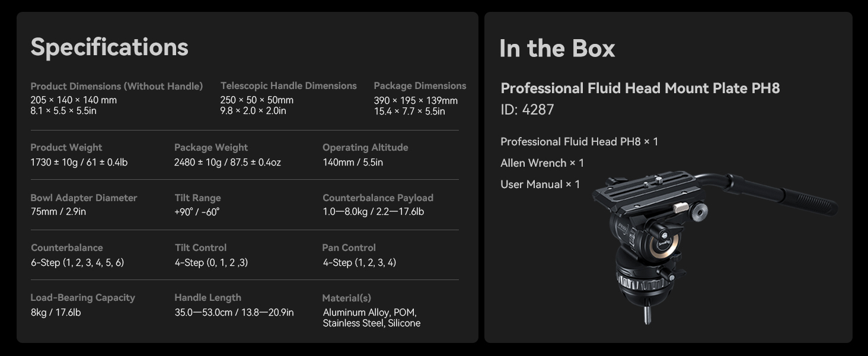Click the In the Box heading
Screen dimensions: 868x356
click(557, 48)
